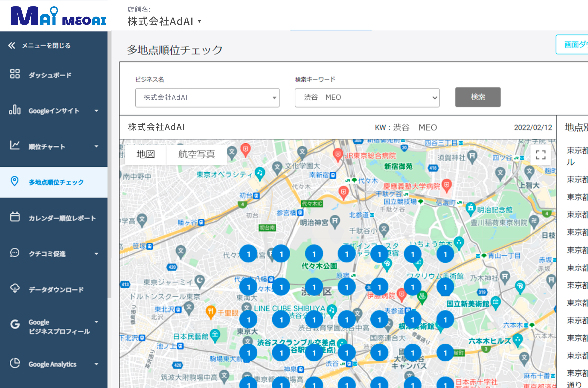
Task: Click the 順位チャート line graph icon
Action: coord(15,145)
